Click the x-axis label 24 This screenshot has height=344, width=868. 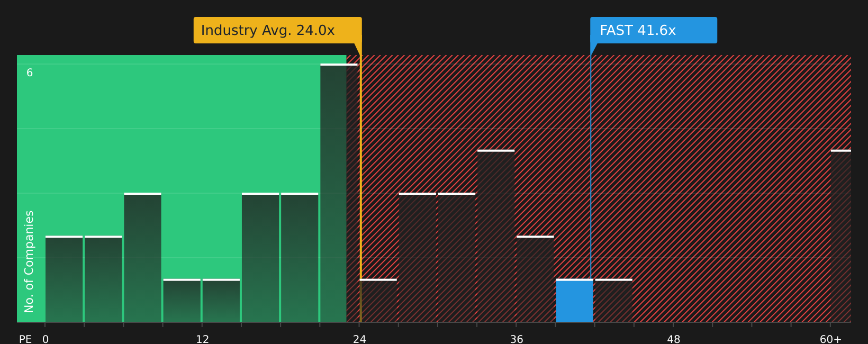coord(359,339)
